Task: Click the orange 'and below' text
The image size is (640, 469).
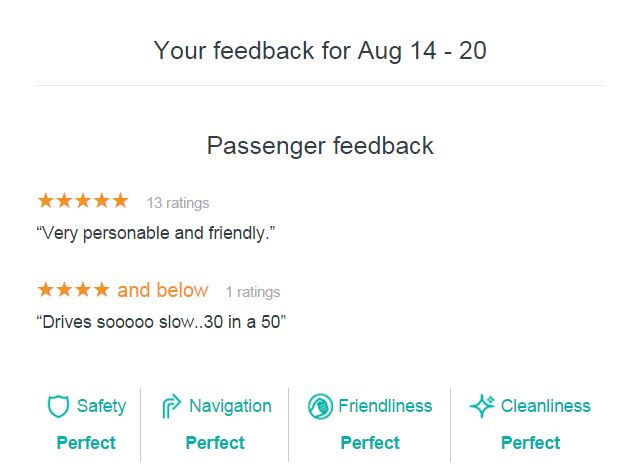Action: click(163, 290)
